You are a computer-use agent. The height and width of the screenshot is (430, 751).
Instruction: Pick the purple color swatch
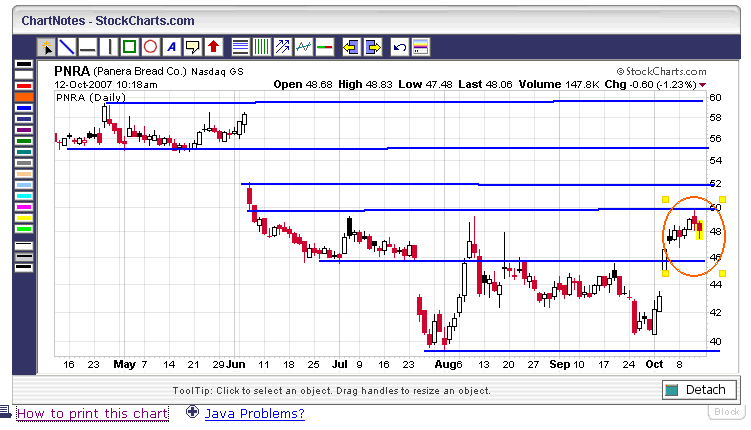24,130
